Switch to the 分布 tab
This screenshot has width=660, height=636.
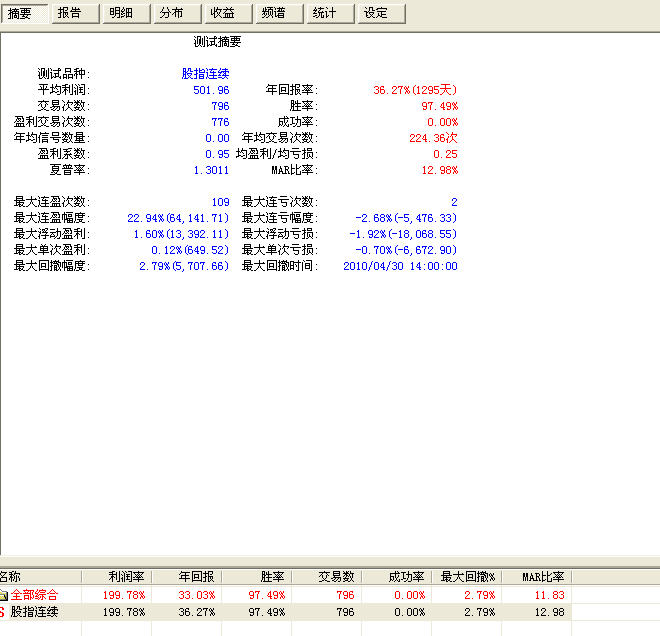(177, 13)
